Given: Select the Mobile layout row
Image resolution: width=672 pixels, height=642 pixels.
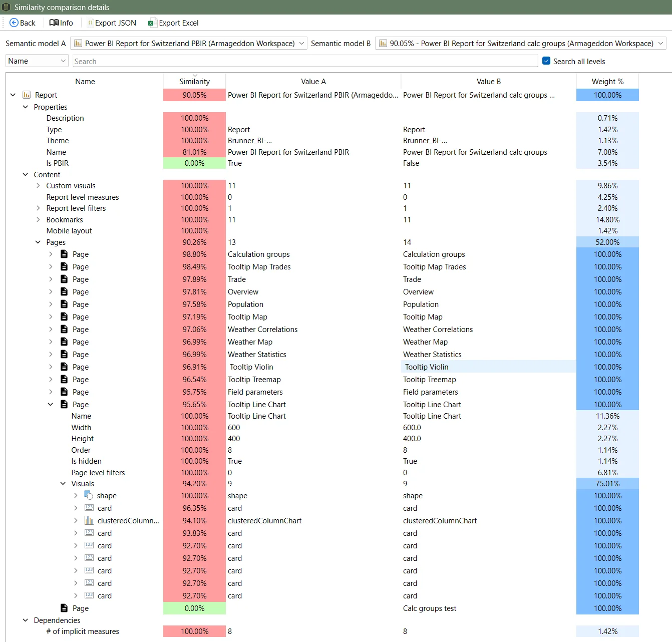Looking at the screenshot, I should point(322,231).
